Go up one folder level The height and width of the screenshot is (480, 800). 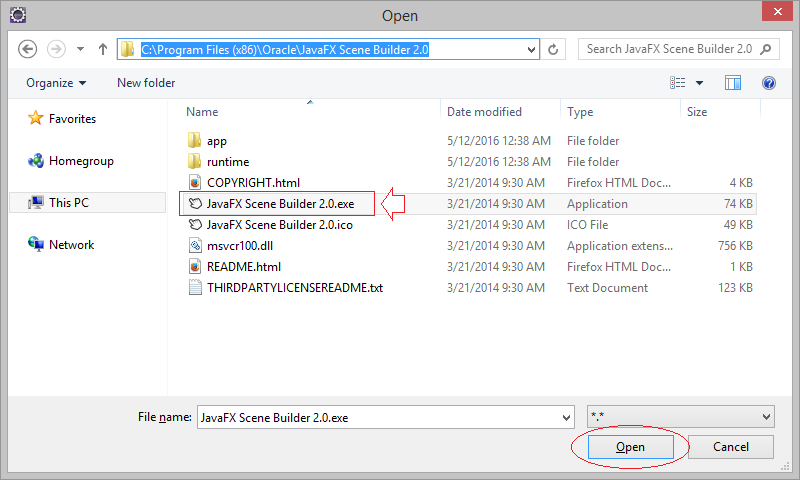tap(103, 49)
